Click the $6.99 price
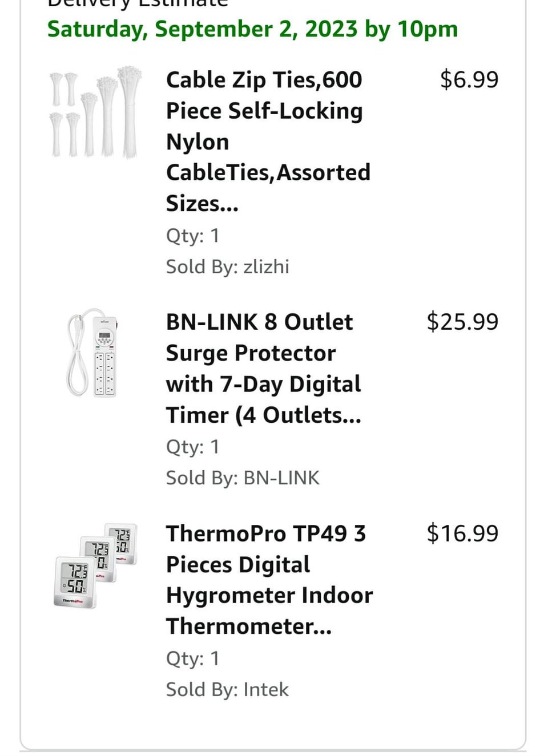 (x=469, y=80)
